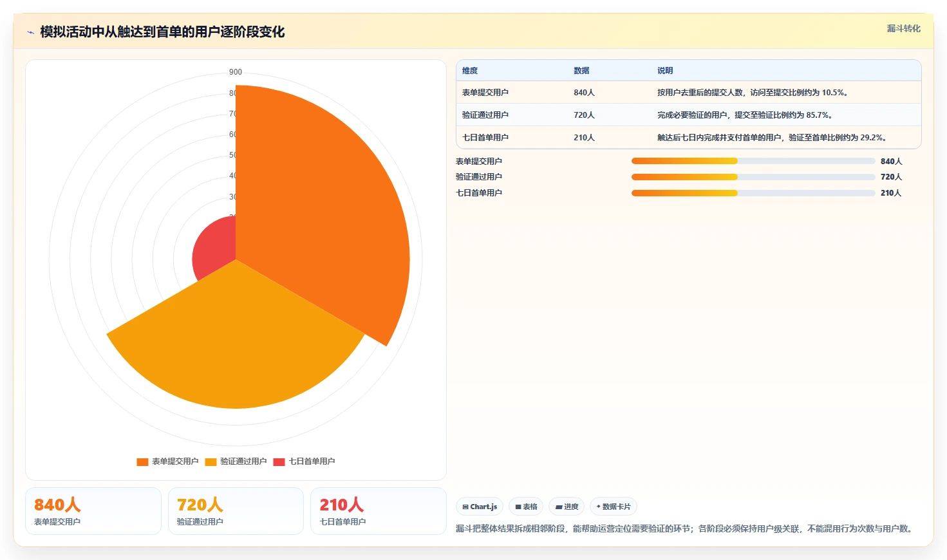Click the 表单提交用户 progress label
This screenshot has width=947, height=560.
[x=479, y=162]
